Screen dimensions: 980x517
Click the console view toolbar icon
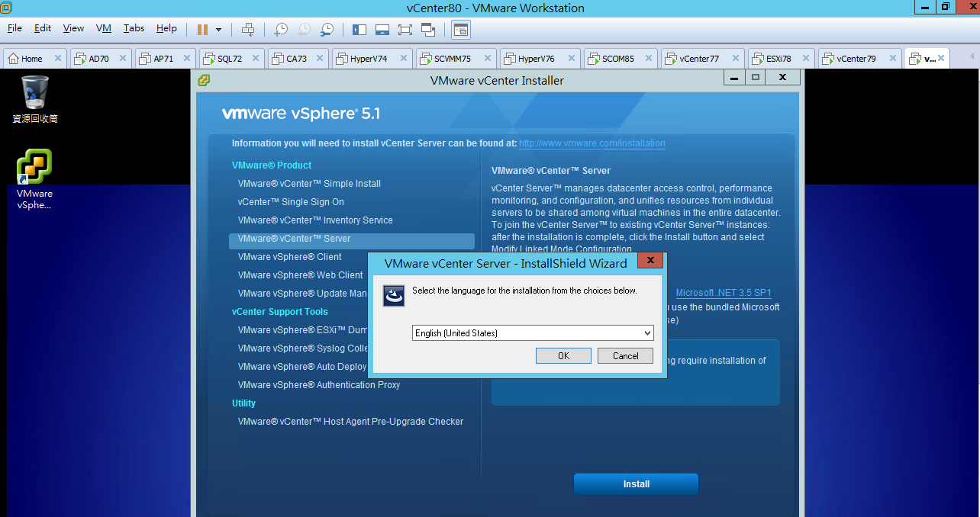[x=460, y=30]
